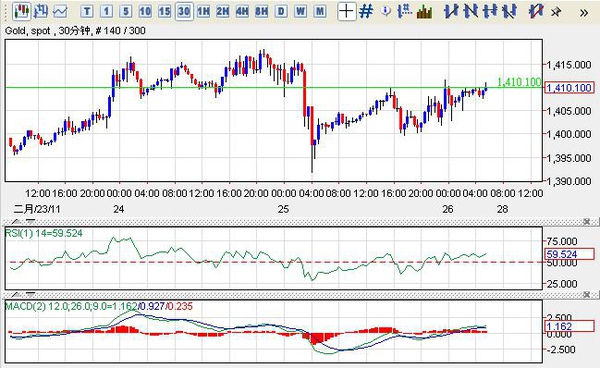Select the T tick timeframe
The width and height of the screenshot is (600, 368).
pos(87,11)
